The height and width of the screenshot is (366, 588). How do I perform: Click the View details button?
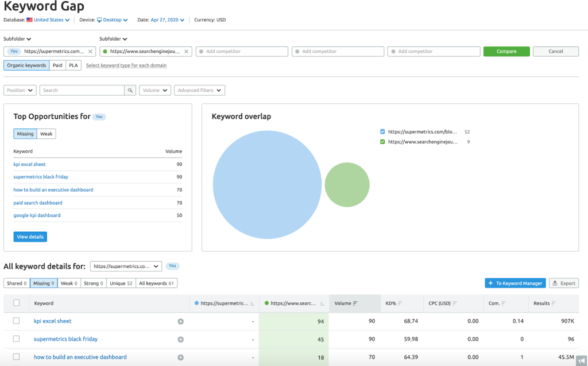(x=30, y=237)
